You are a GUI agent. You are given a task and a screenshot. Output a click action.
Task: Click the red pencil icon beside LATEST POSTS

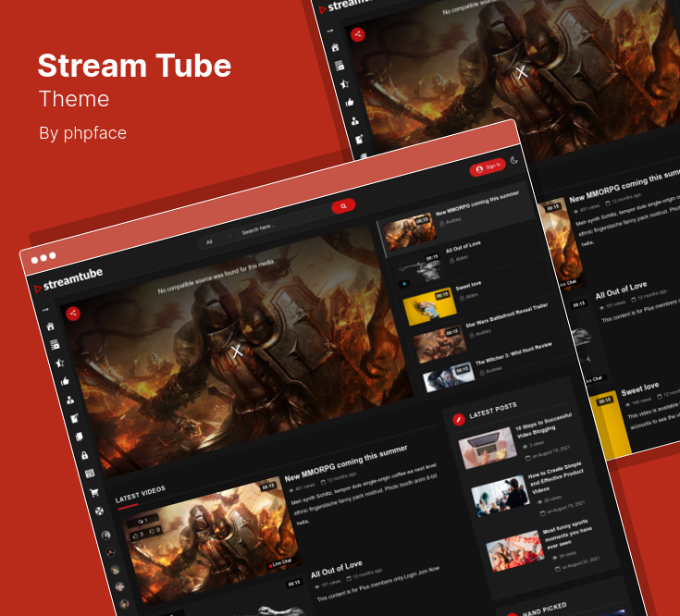coord(458,420)
